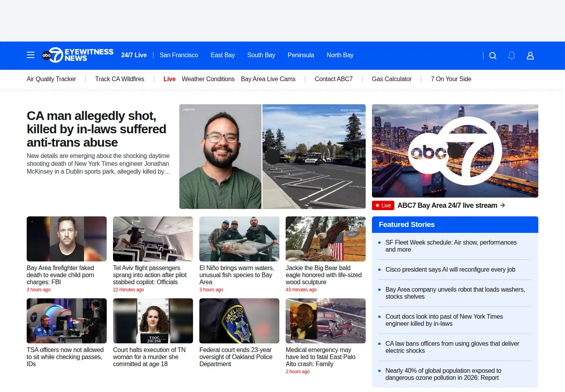This screenshot has width=565, height=392.
Task: Open TSA officers story thumbnail
Action: [x=67, y=321]
